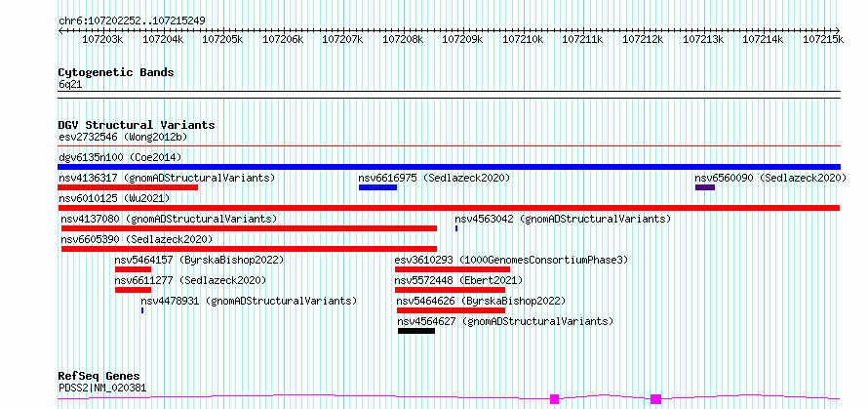Open the PDSS2|NM_020381 gene label
The width and height of the screenshot is (868, 409).
(102, 388)
